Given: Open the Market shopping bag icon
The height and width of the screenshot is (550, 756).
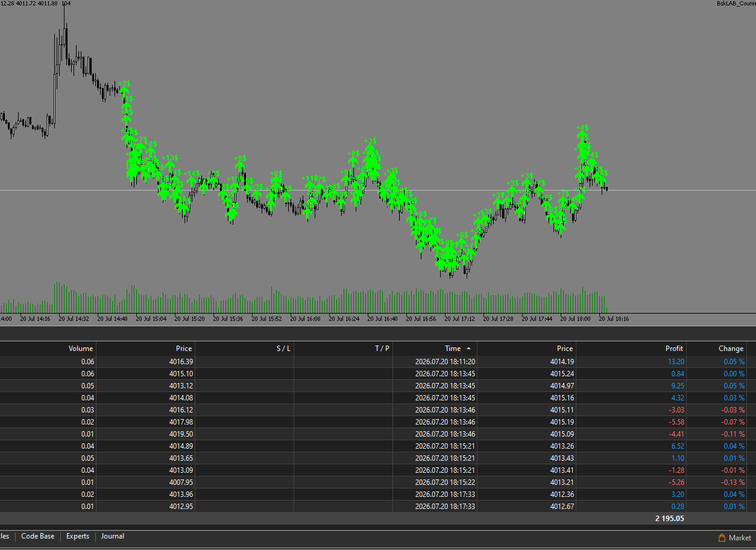Looking at the screenshot, I should [x=722, y=537].
